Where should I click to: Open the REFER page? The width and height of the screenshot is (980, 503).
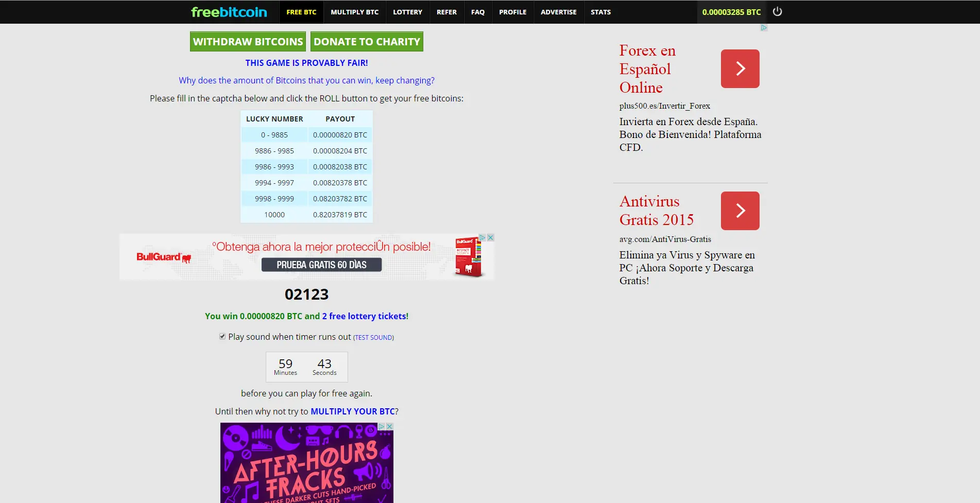446,12
